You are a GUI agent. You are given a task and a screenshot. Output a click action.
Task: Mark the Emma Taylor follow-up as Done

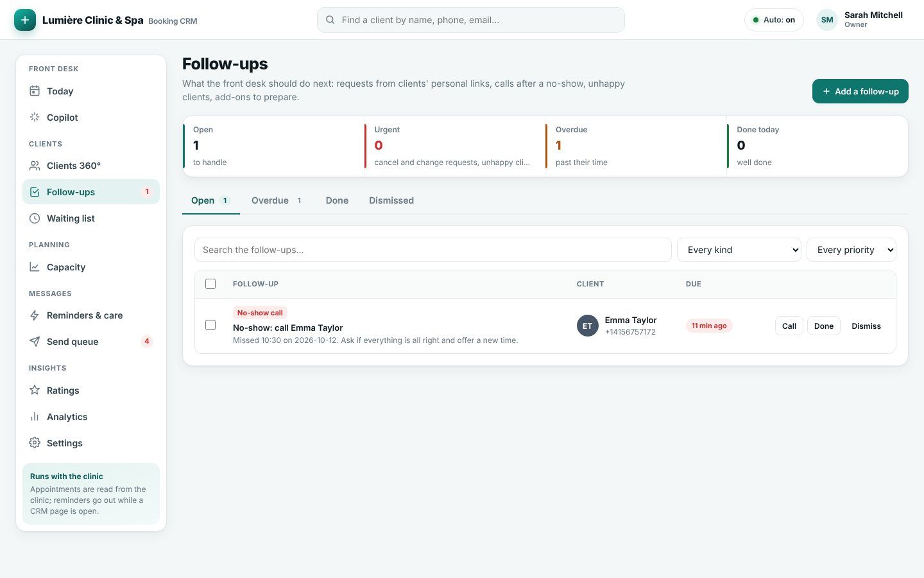click(x=824, y=326)
